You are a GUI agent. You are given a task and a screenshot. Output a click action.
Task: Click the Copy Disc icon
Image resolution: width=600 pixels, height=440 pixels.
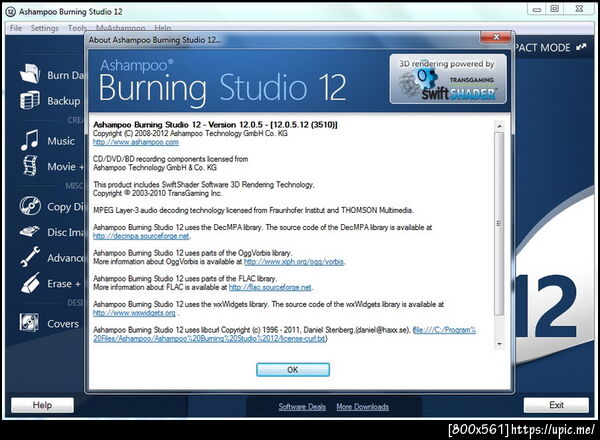point(30,205)
